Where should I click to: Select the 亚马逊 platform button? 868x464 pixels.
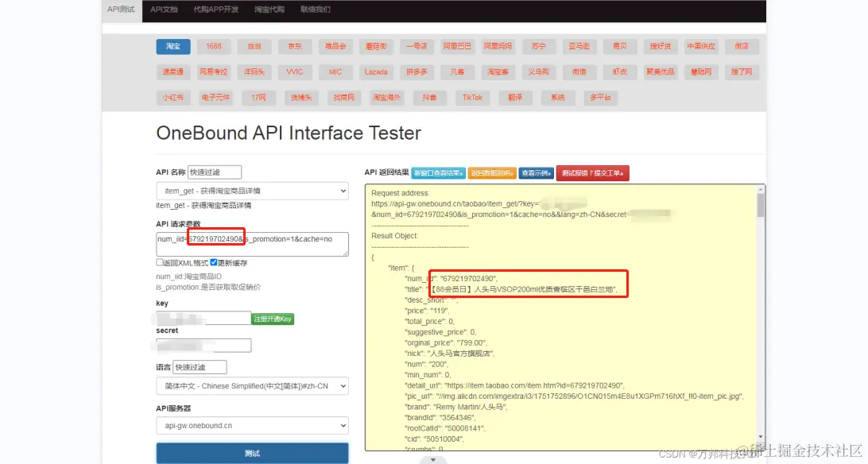tap(579, 46)
